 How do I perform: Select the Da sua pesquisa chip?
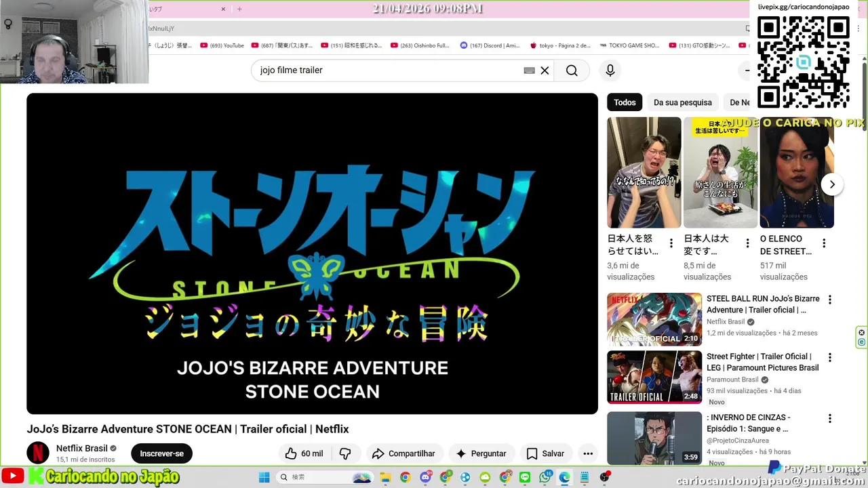coord(682,102)
